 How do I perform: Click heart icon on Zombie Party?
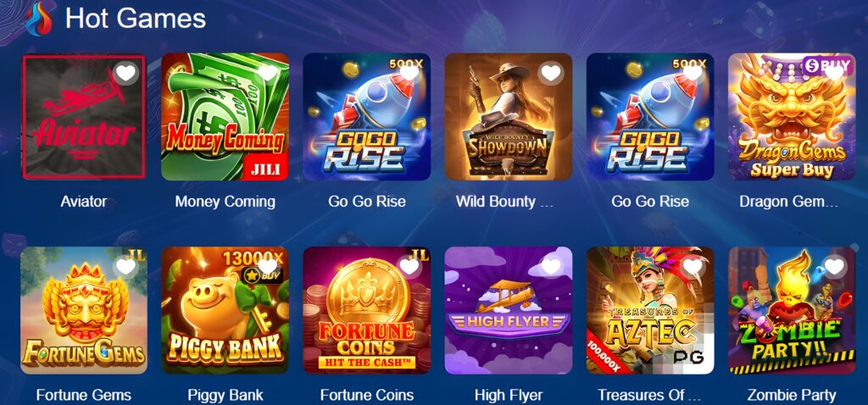pyautogui.click(x=834, y=266)
